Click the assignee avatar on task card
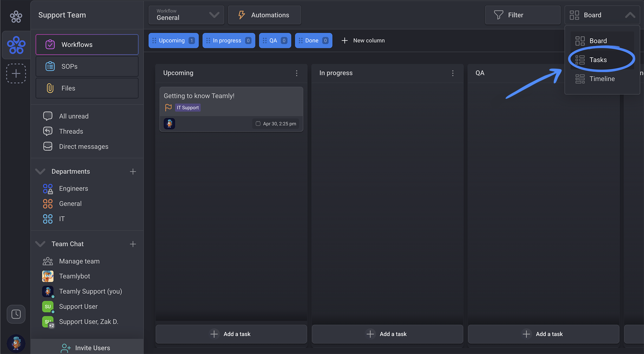This screenshot has width=644, height=354. coord(169,124)
